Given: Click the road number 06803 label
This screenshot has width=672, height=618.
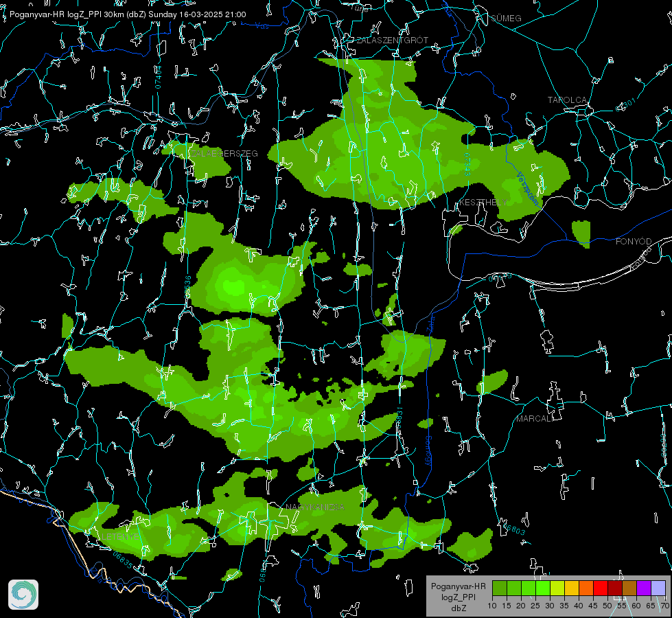Looking at the screenshot, I should click(x=513, y=528).
